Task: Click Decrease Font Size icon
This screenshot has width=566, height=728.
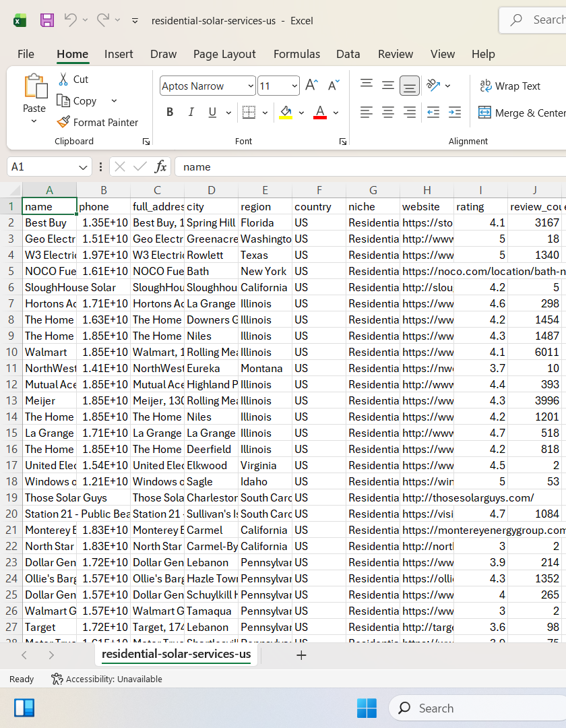Action: tap(334, 85)
